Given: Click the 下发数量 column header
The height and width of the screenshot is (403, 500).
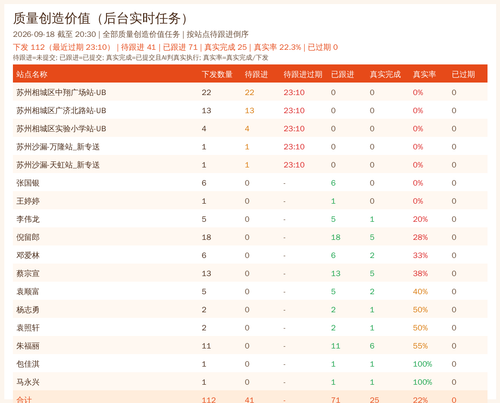Looking at the screenshot, I should pyautogui.click(x=217, y=74).
